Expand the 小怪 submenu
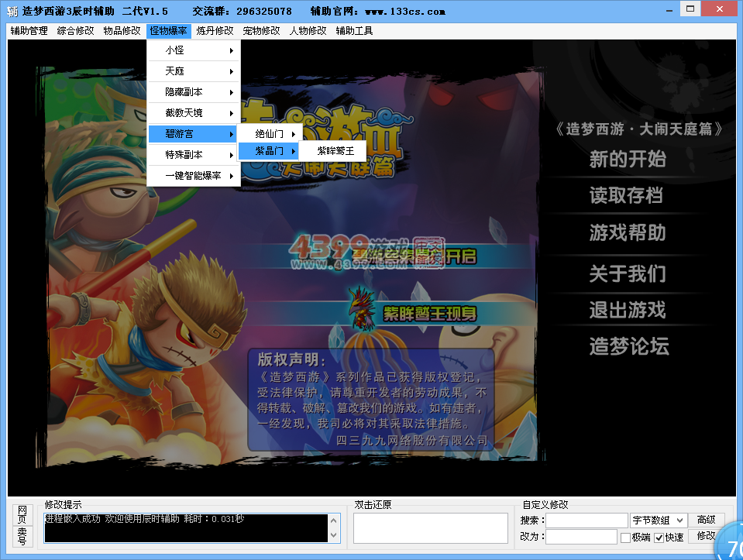 pyautogui.click(x=194, y=50)
